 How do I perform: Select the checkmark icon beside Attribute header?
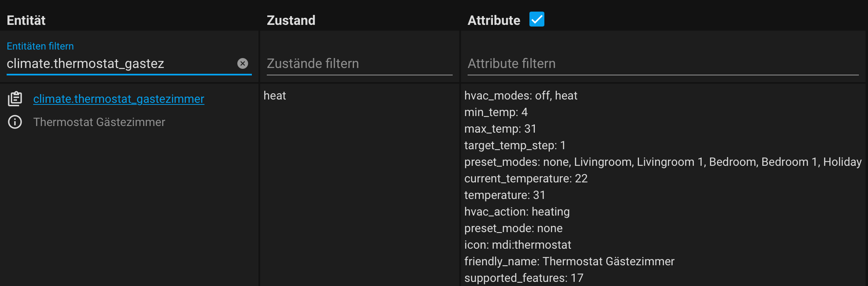[x=537, y=19]
